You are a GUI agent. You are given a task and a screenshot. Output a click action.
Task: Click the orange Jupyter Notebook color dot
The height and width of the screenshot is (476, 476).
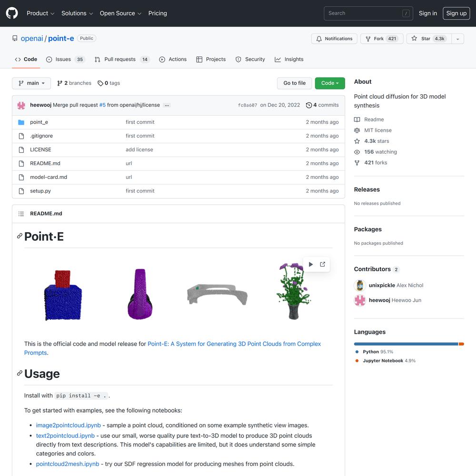click(357, 361)
